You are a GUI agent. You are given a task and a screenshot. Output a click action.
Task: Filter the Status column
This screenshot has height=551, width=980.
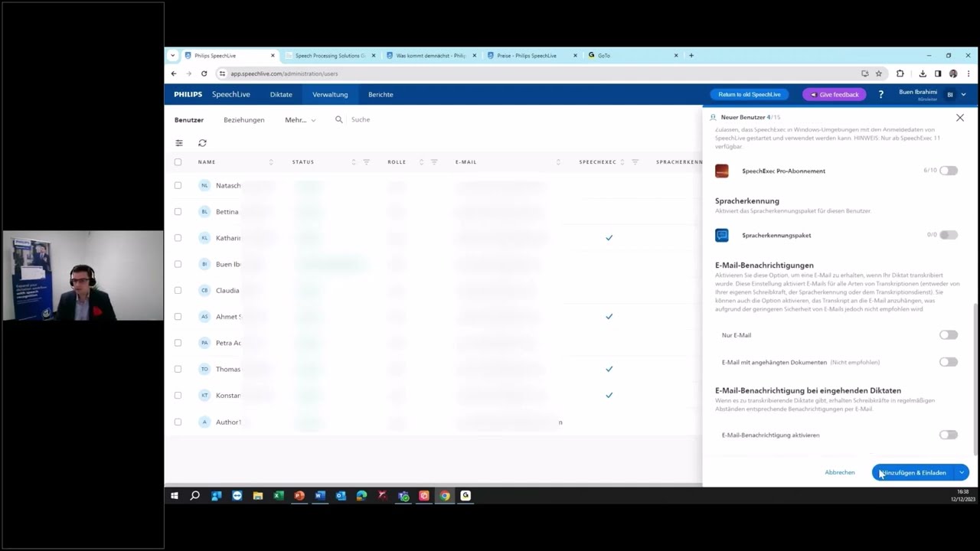(366, 162)
